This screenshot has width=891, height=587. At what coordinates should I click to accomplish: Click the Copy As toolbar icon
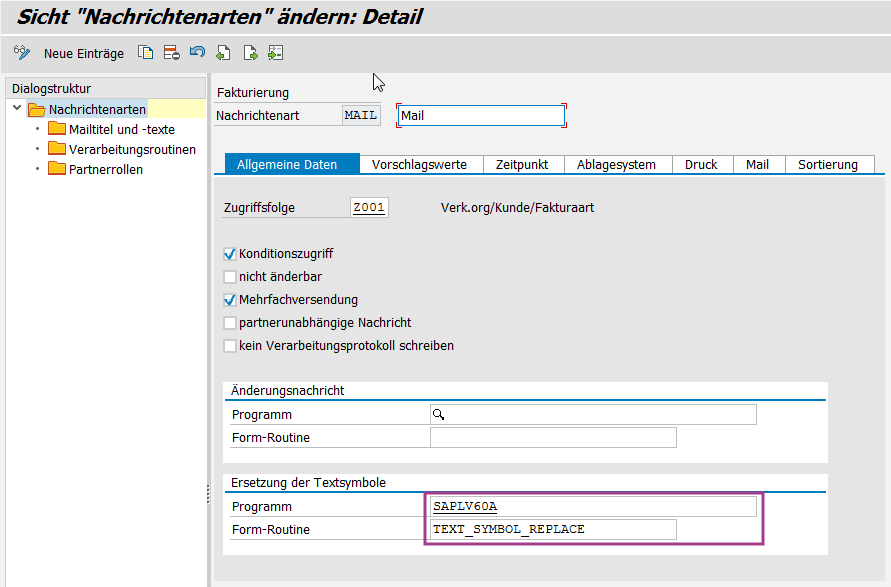pos(146,53)
